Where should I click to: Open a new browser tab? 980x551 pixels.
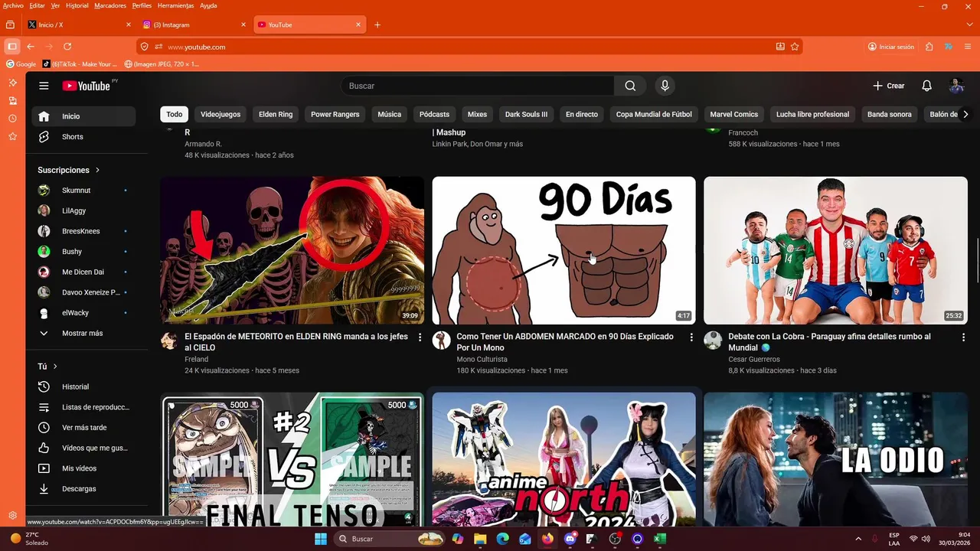click(377, 24)
